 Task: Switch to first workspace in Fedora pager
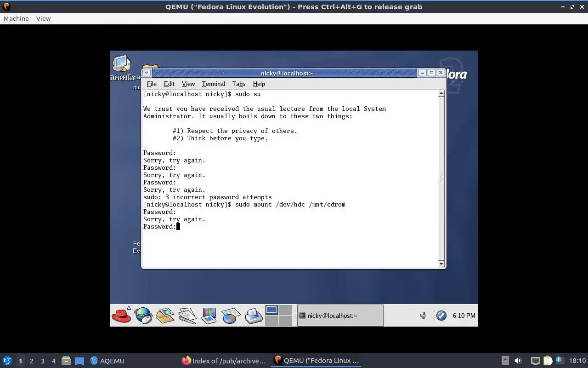click(271, 310)
